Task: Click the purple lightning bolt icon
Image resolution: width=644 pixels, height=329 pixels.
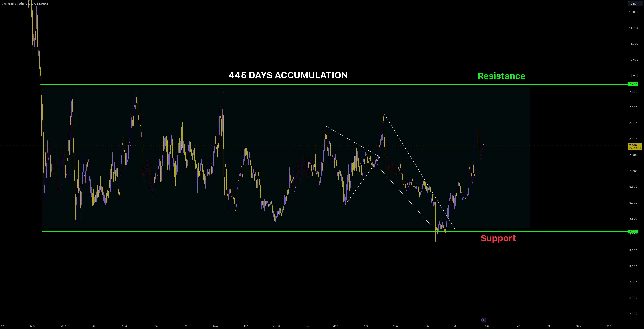Action: click(x=483, y=320)
